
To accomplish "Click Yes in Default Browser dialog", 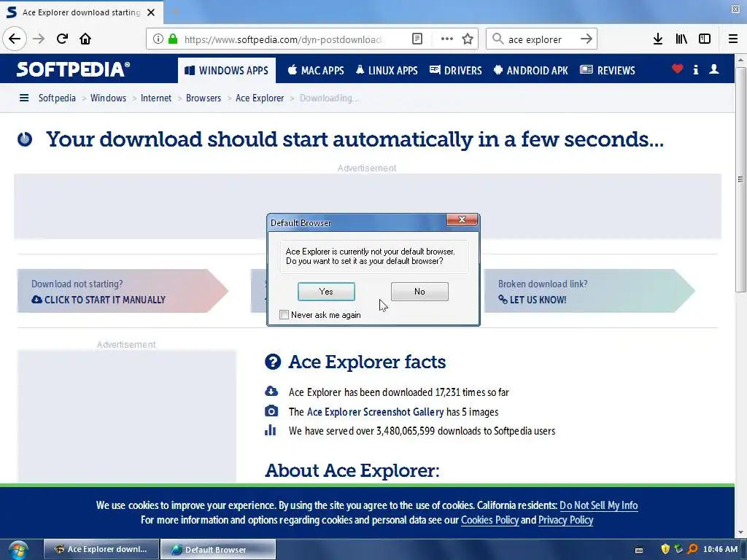I will coord(326,292).
